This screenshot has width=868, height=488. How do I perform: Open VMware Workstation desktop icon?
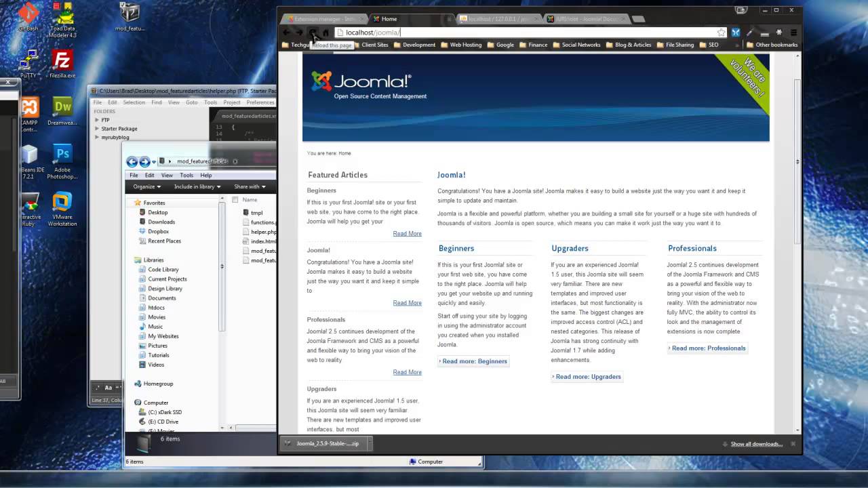click(62, 210)
